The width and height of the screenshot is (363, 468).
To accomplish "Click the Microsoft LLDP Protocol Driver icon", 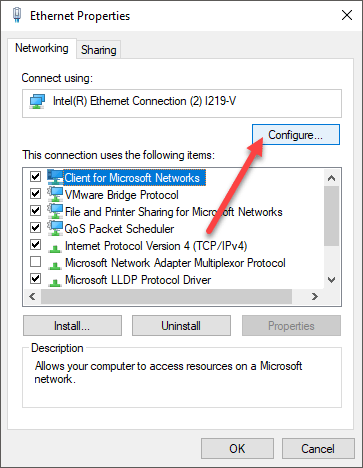I will [55, 282].
